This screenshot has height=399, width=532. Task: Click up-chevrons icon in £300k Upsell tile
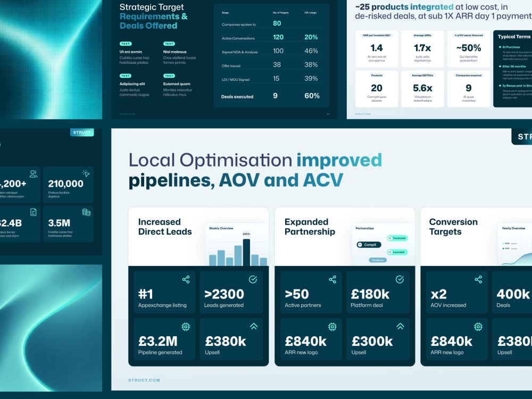tap(401, 327)
